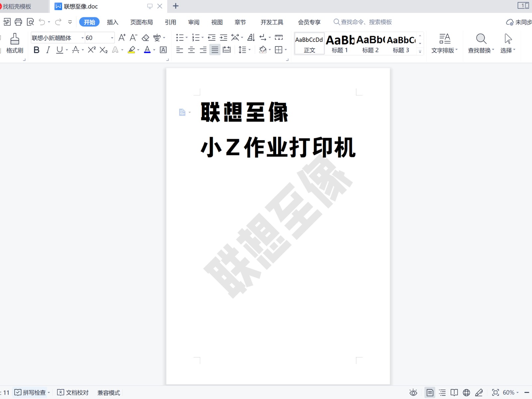532x399 pixels.
Task: Toggle spell check (拼写检查) in status bar
Action: pyautogui.click(x=30, y=393)
